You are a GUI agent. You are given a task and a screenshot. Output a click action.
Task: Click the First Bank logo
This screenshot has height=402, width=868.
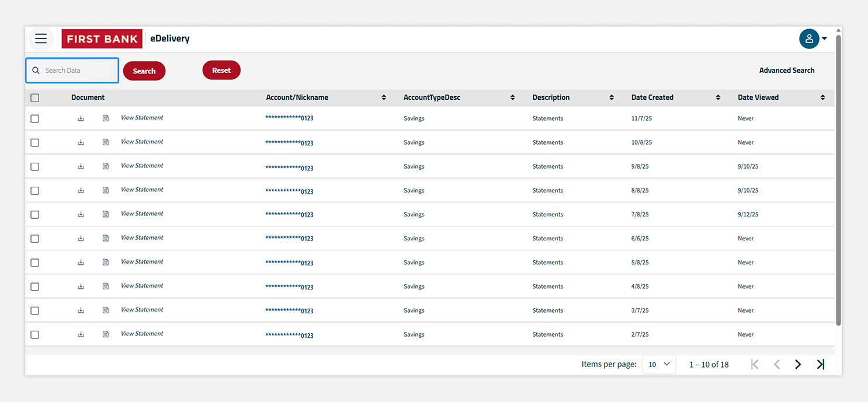102,39
